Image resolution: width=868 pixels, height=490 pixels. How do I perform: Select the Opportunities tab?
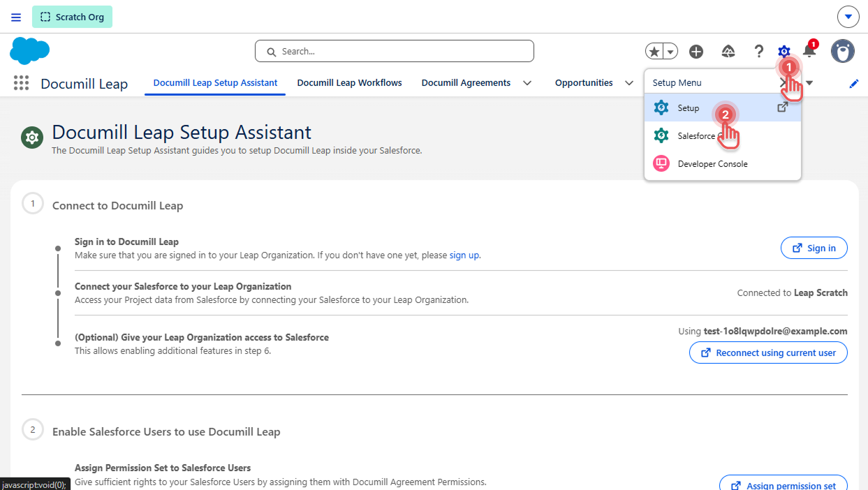584,82
